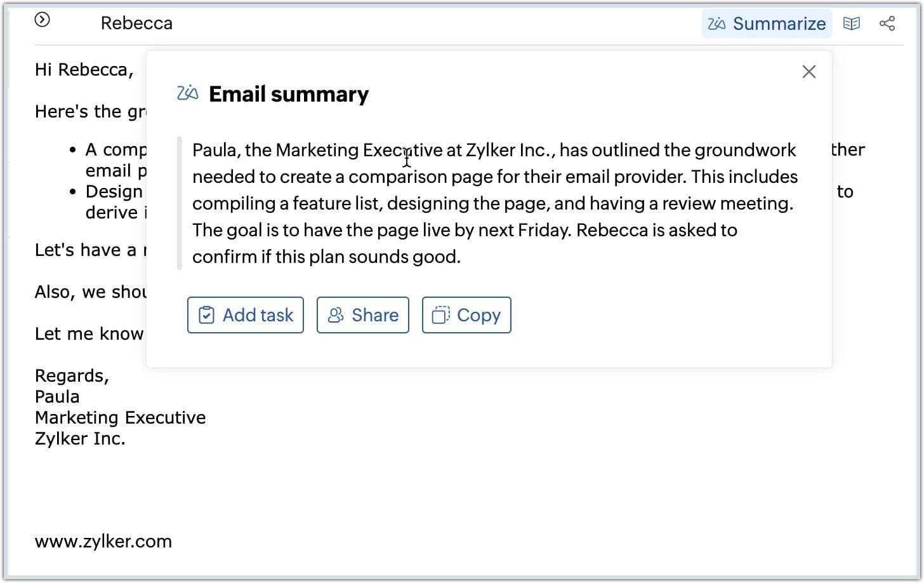Click the clipboard icon on Add task
924x583 pixels.
(x=206, y=315)
